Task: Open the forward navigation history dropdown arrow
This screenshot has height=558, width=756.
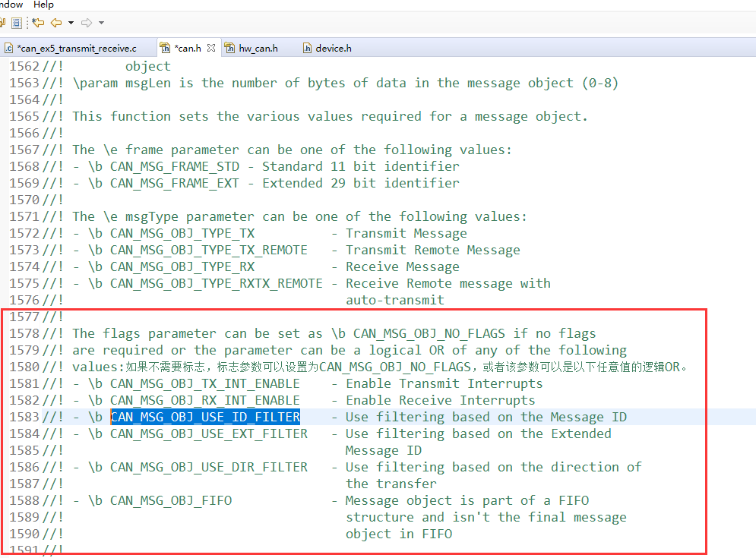Action: [101, 23]
